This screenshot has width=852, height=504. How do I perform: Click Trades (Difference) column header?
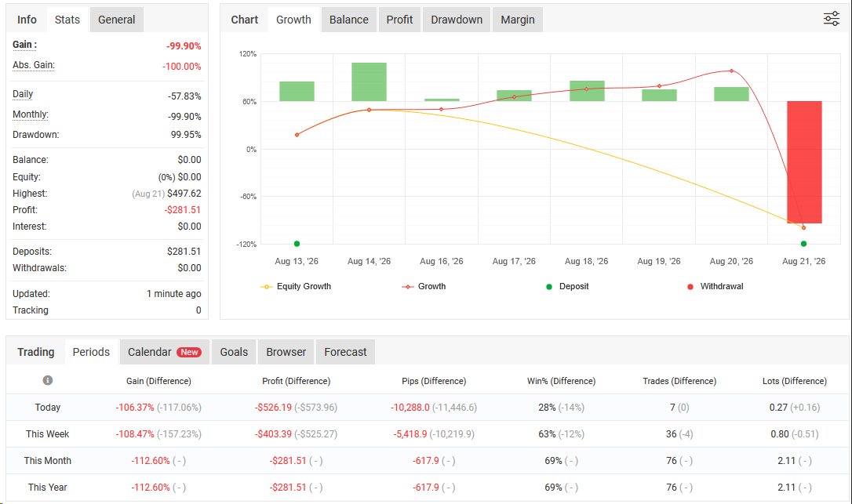tap(679, 381)
